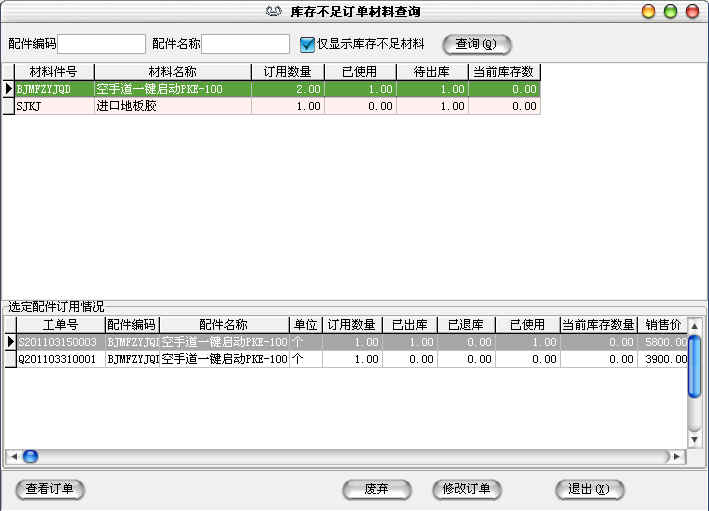Click the 废弃 button

pos(377,489)
